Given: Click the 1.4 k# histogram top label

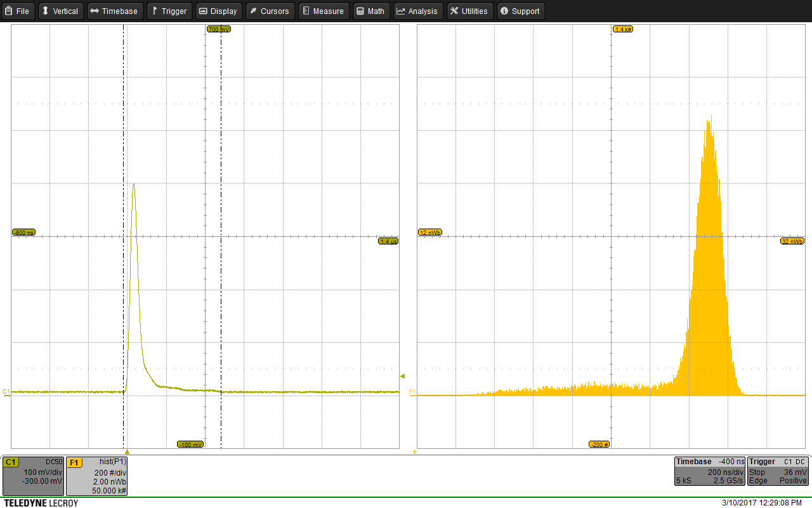Looking at the screenshot, I should coord(623,29).
